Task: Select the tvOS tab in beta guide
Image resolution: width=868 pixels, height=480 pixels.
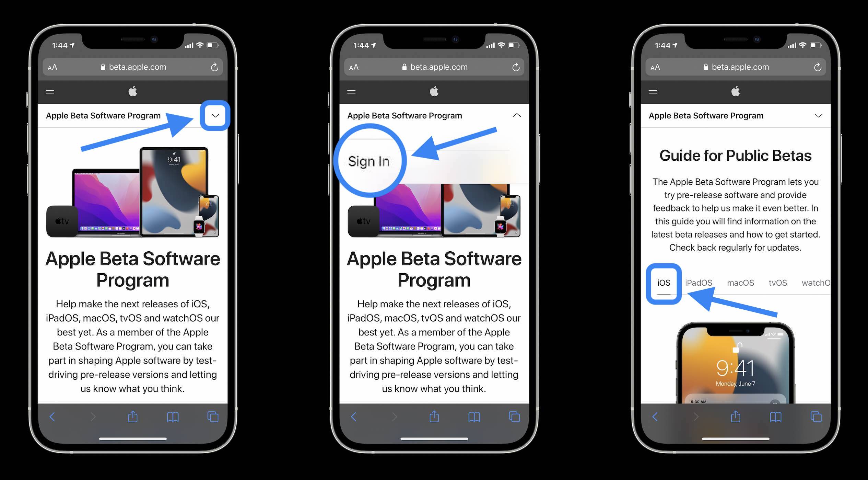Action: [777, 282]
